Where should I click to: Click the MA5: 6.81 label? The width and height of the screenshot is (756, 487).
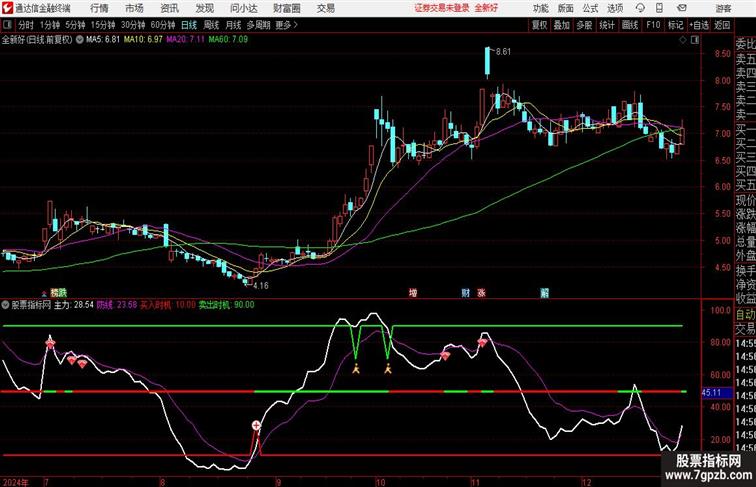point(103,40)
